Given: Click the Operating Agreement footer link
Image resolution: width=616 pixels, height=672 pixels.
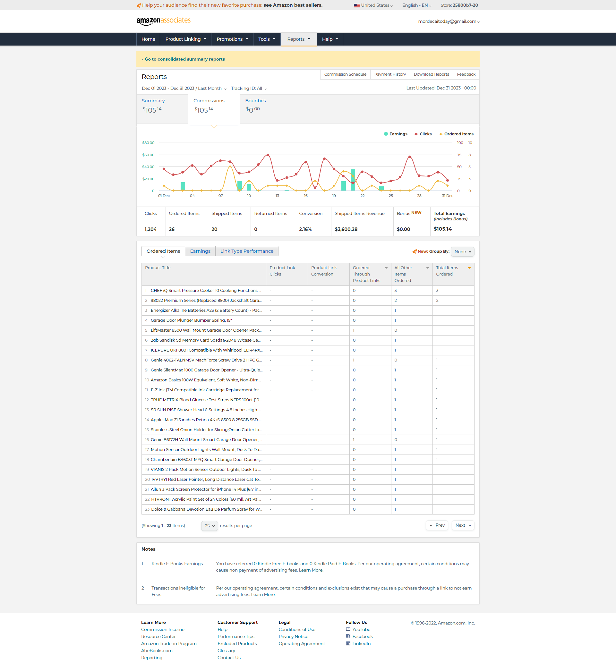Looking at the screenshot, I should tap(302, 643).
